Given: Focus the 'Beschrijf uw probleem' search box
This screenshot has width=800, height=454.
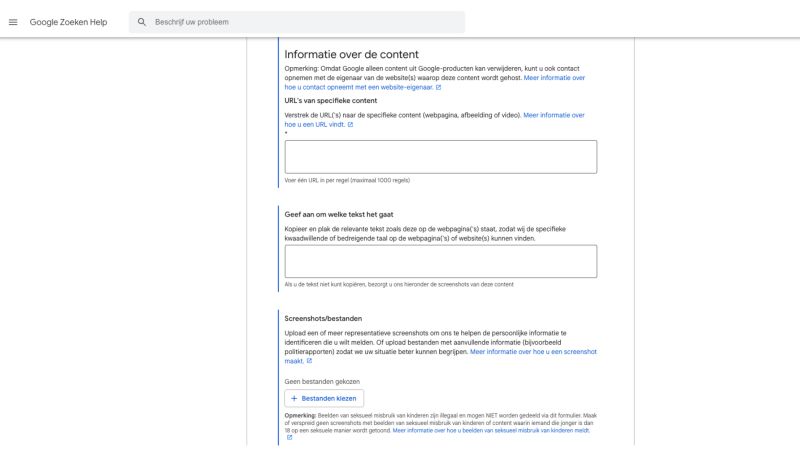Looking at the screenshot, I should coord(300,22).
